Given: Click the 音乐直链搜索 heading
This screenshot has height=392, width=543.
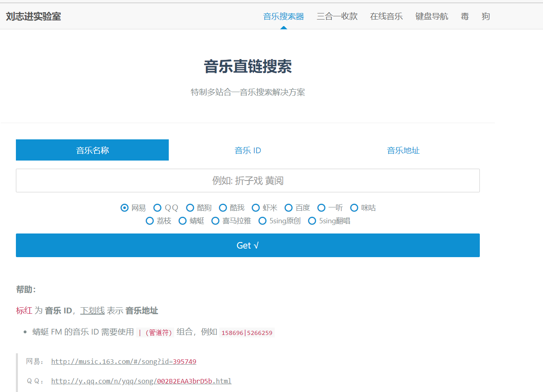Looking at the screenshot, I should [x=248, y=66].
